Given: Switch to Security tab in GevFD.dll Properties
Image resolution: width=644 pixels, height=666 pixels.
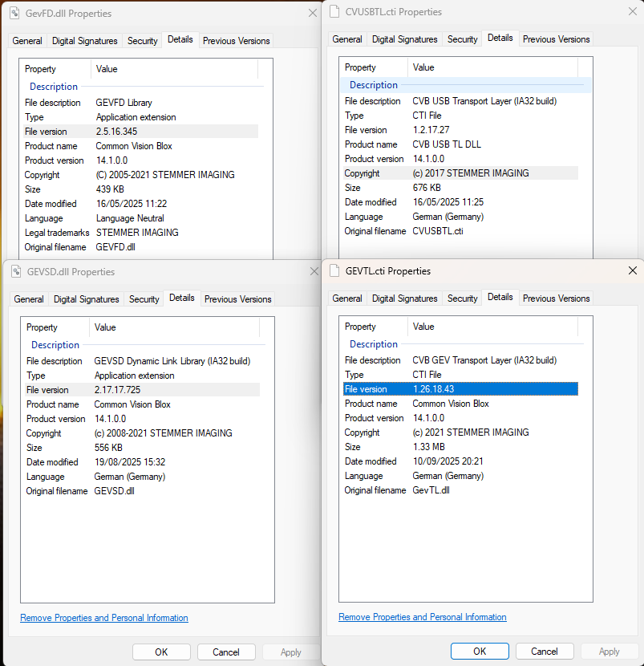Looking at the screenshot, I should pos(142,41).
